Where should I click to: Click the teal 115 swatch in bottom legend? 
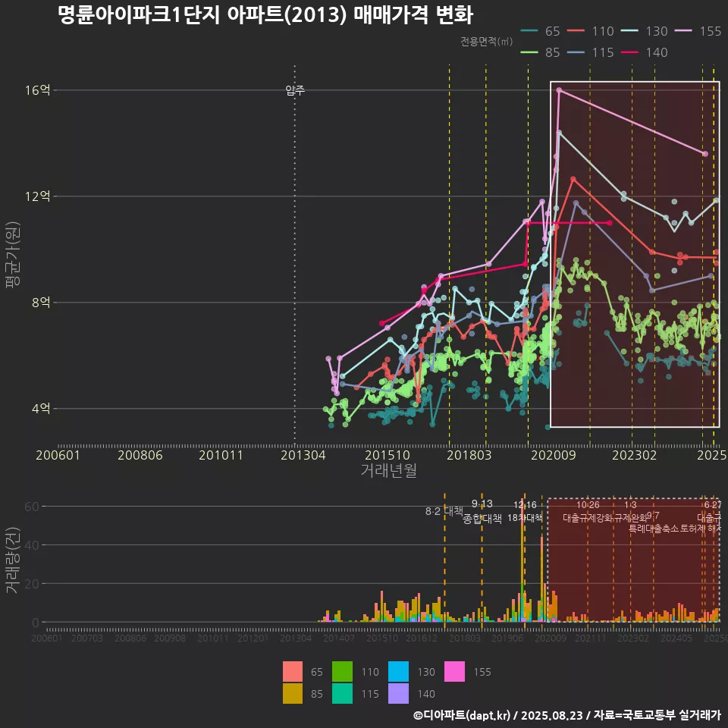342,693
